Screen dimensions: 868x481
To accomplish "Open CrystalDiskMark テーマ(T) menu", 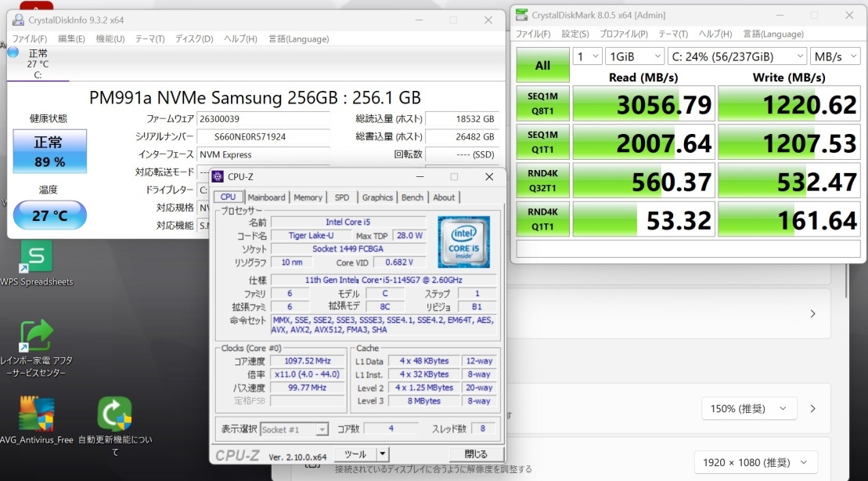I will [673, 34].
